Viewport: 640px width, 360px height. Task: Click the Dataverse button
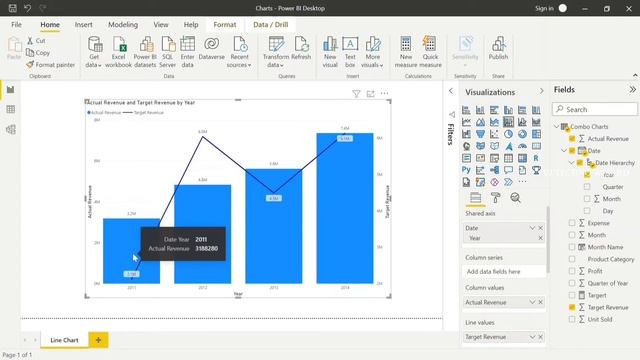pyautogui.click(x=211, y=49)
